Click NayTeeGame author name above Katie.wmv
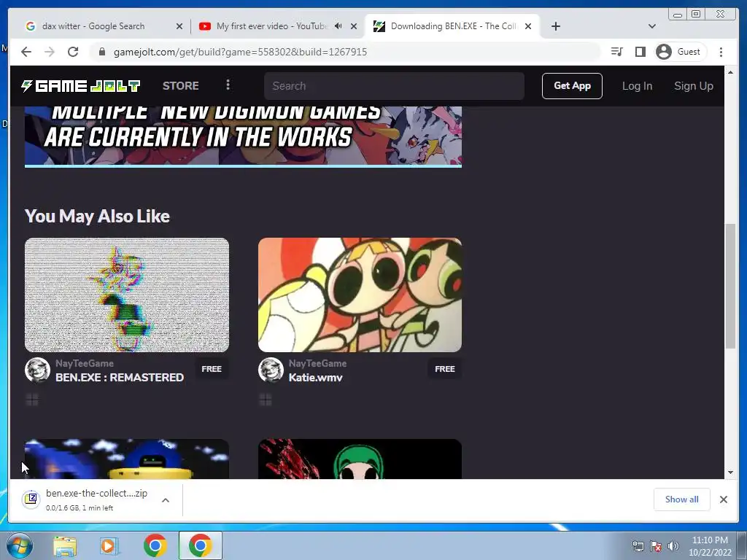The width and height of the screenshot is (747, 560). coord(317,363)
